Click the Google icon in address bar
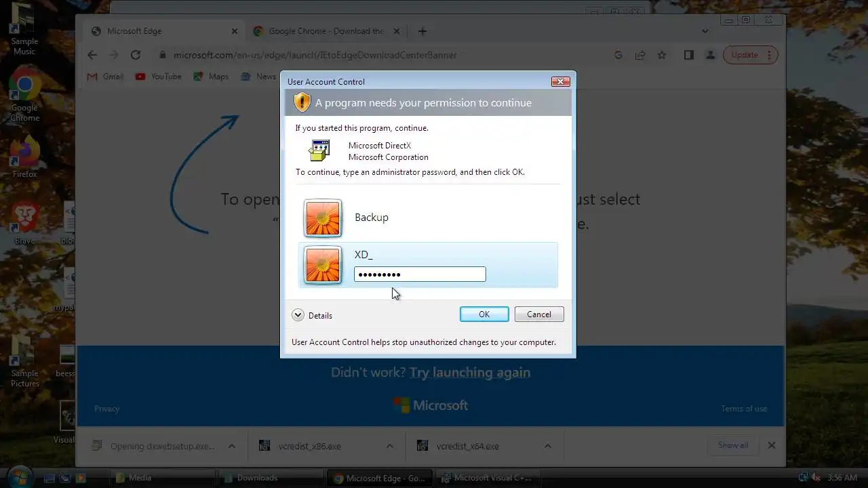 click(618, 55)
